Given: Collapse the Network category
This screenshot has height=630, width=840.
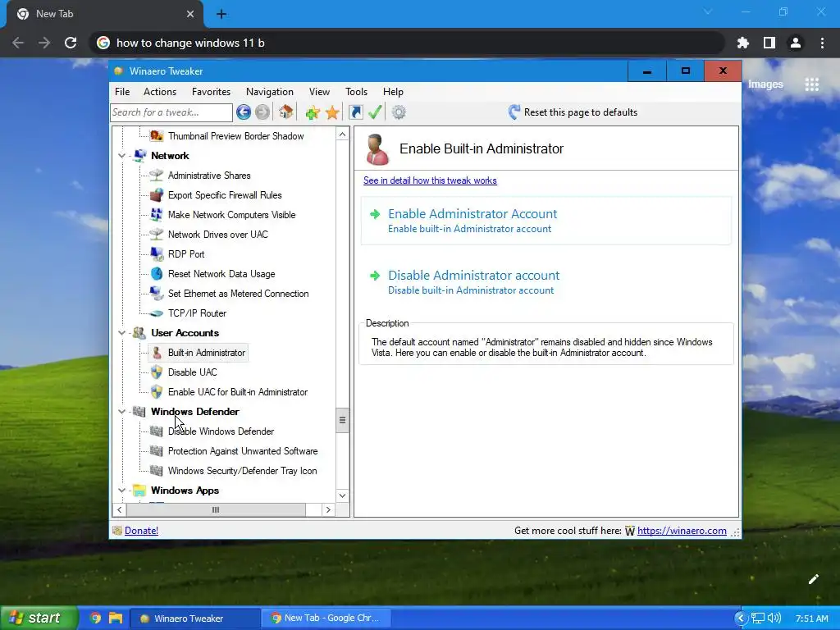Looking at the screenshot, I should pos(121,156).
